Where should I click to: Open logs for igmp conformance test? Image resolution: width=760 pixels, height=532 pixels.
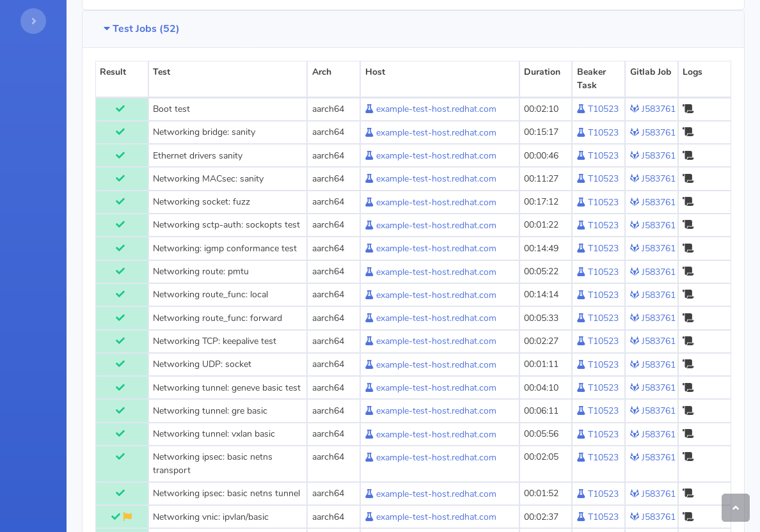tap(688, 248)
